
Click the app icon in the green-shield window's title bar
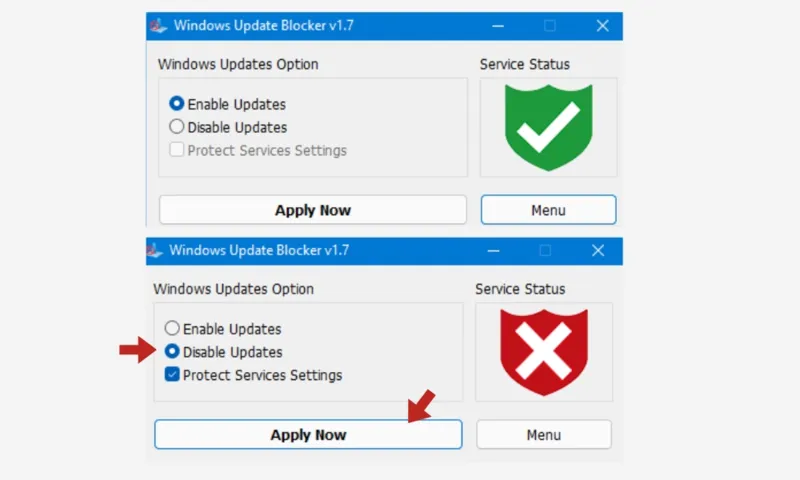tap(158, 26)
